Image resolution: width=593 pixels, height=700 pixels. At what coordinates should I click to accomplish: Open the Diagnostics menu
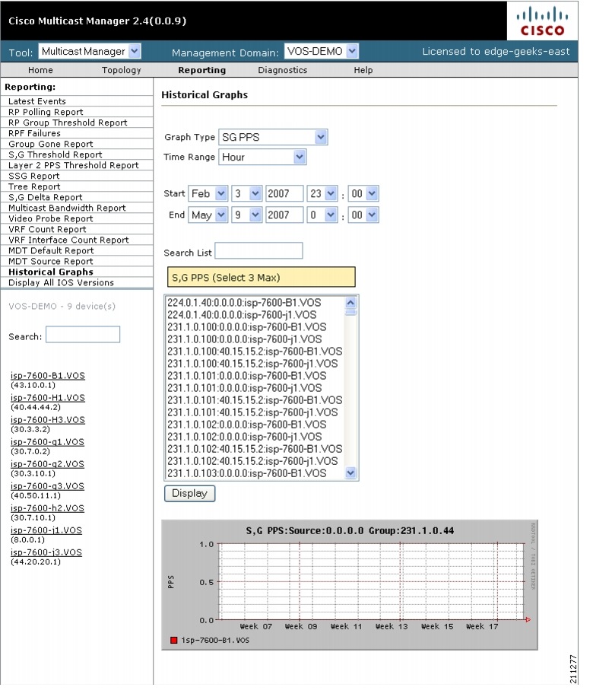(283, 70)
